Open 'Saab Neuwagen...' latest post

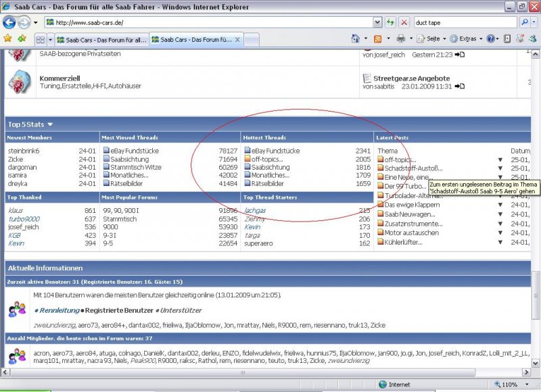click(x=410, y=214)
